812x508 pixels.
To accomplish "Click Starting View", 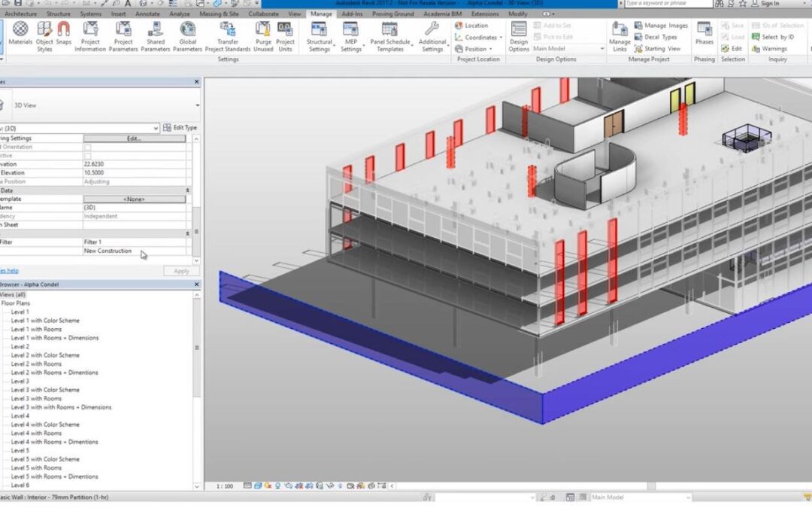I will point(657,49).
